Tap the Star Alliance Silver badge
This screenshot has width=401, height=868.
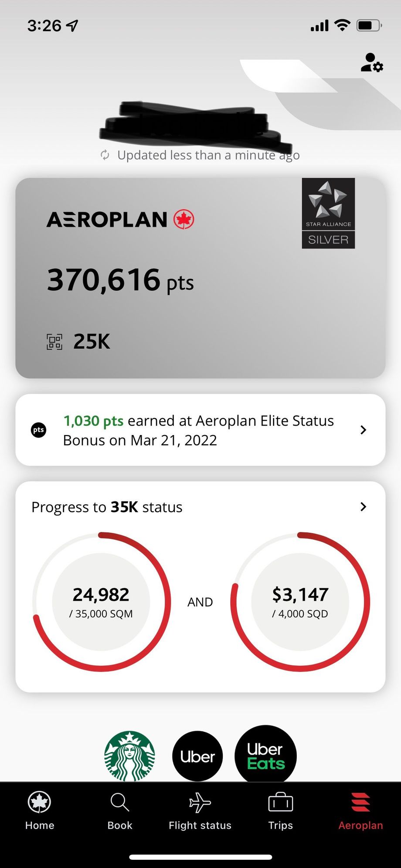click(328, 213)
